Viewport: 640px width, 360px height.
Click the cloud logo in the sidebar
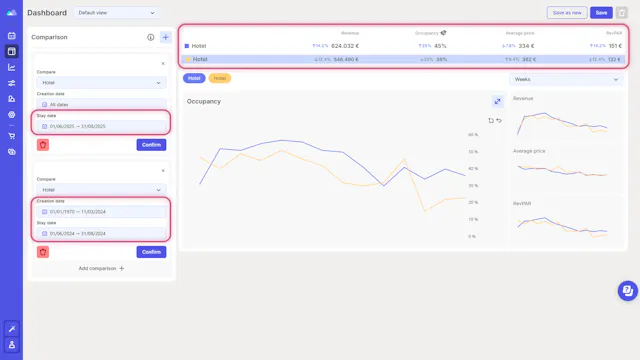11,13
